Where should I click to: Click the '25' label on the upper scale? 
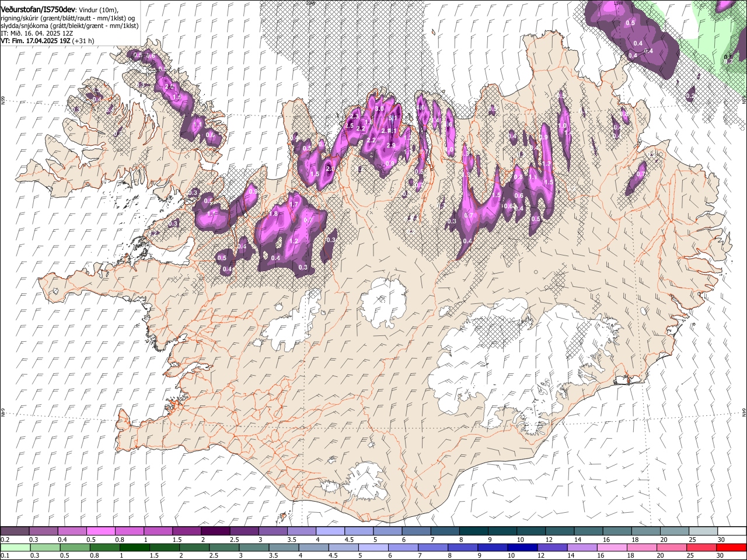692,540
